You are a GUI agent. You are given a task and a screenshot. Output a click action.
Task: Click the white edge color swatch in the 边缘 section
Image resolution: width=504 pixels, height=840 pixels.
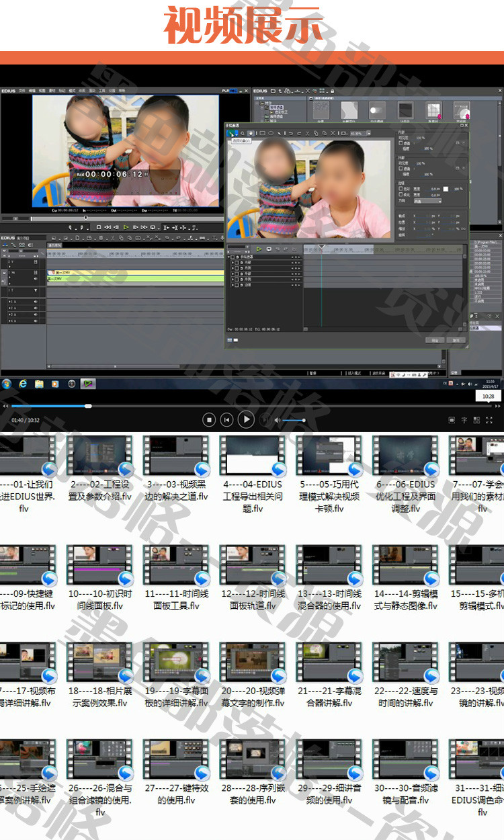[x=446, y=189]
